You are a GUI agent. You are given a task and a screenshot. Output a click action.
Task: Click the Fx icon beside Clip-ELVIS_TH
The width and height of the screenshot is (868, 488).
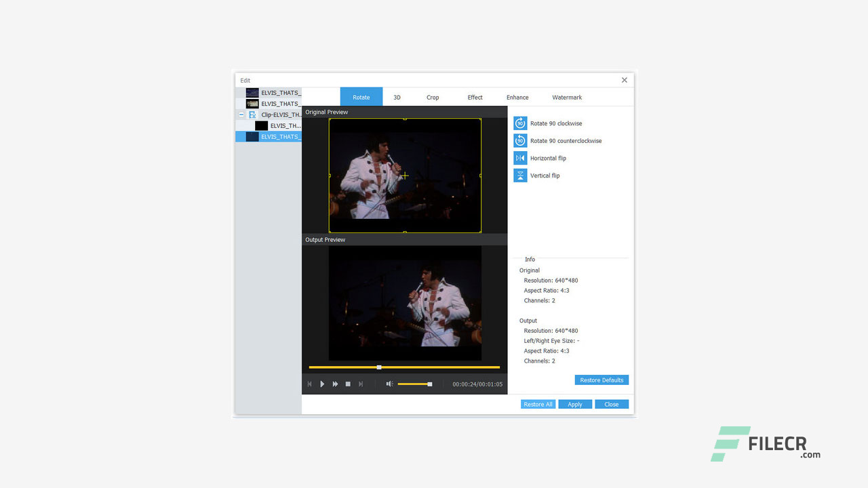pos(252,115)
